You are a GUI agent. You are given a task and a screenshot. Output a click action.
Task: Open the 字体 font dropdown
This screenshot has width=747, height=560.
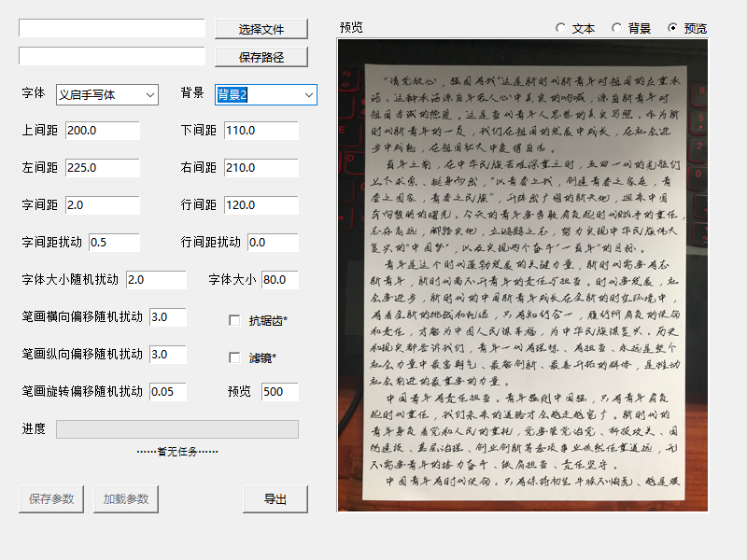point(107,94)
